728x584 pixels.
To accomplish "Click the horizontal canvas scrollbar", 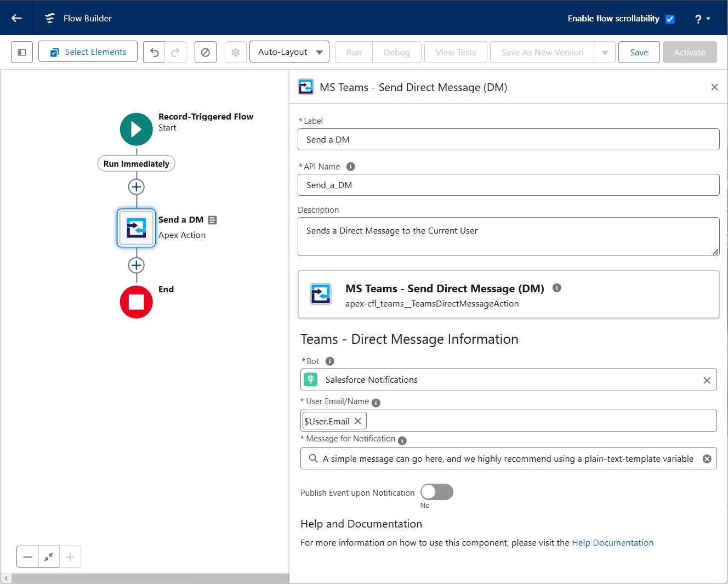I will tap(150, 579).
